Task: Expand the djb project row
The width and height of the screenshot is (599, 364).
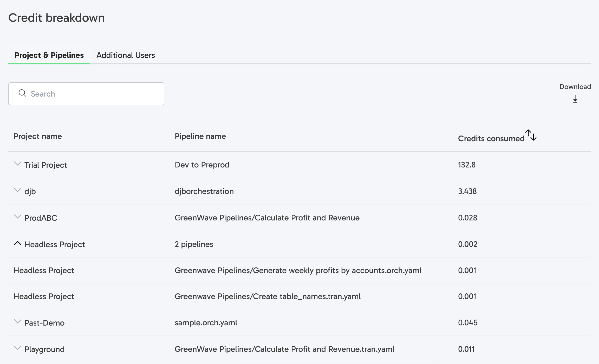Action: pyautogui.click(x=17, y=190)
